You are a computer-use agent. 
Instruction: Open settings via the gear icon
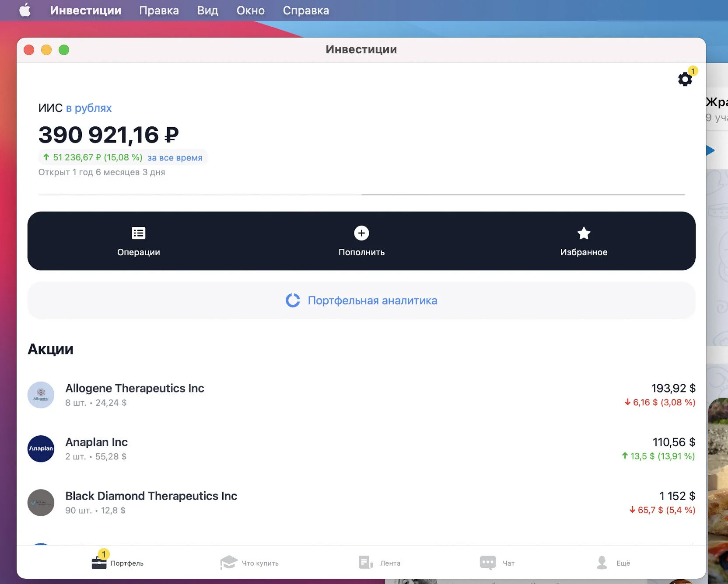click(x=685, y=79)
